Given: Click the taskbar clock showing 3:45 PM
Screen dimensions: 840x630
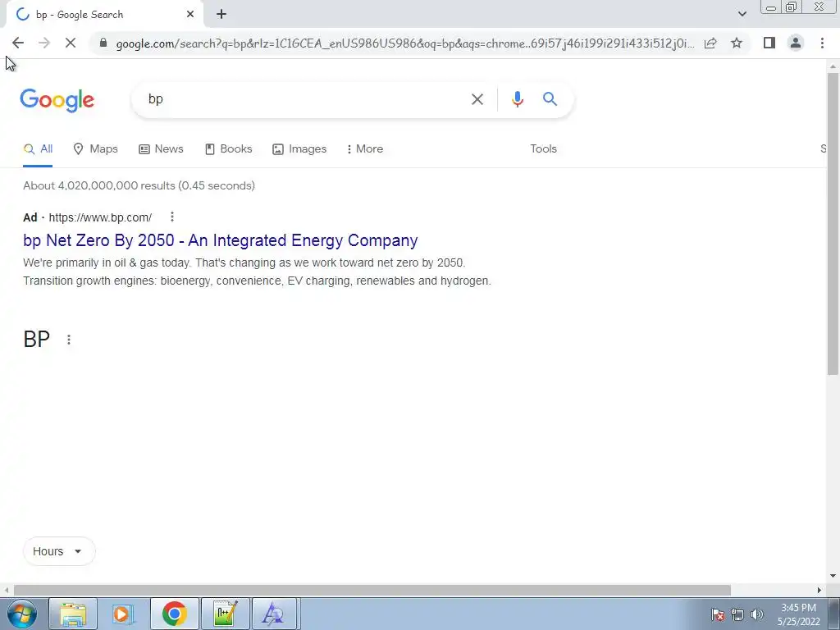Looking at the screenshot, I should pyautogui.click(x=798, y=614).
